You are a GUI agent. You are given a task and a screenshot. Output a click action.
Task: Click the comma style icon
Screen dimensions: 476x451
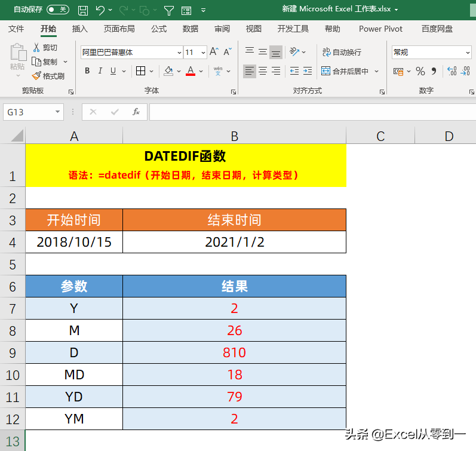(434, 71)
